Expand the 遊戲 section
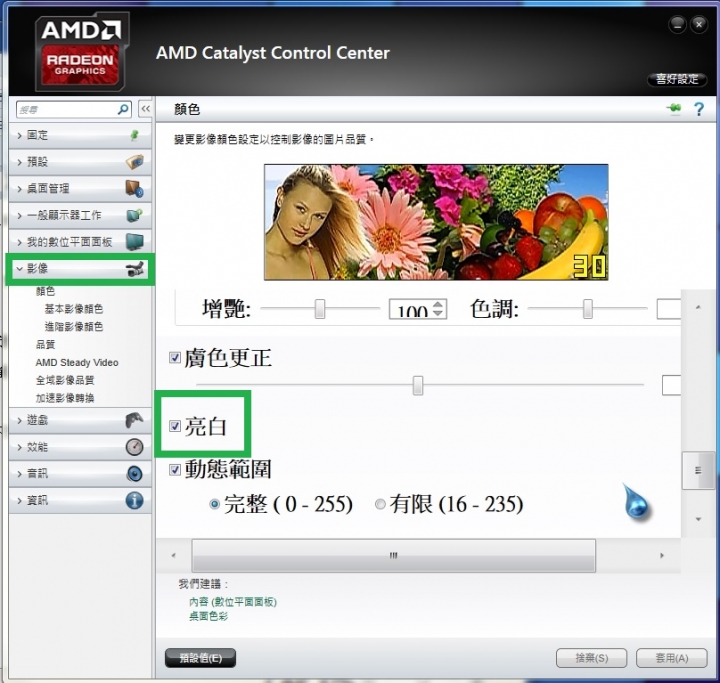 pos(19,420)
